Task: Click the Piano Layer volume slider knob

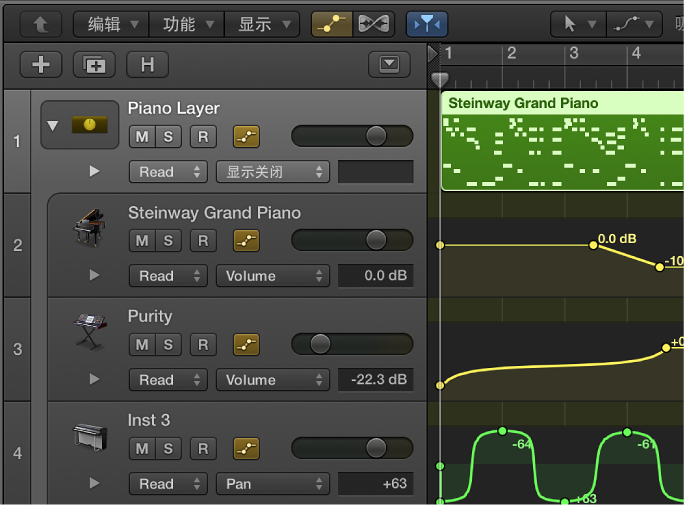Action: (x=376, y=136)
